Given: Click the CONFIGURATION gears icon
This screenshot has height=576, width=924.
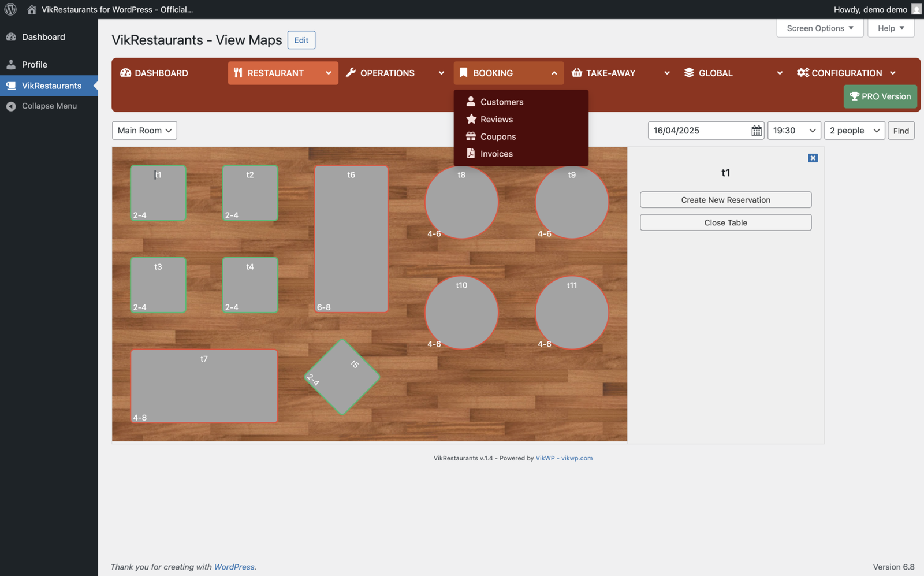Looking at the screenshot, I should 803,73.
